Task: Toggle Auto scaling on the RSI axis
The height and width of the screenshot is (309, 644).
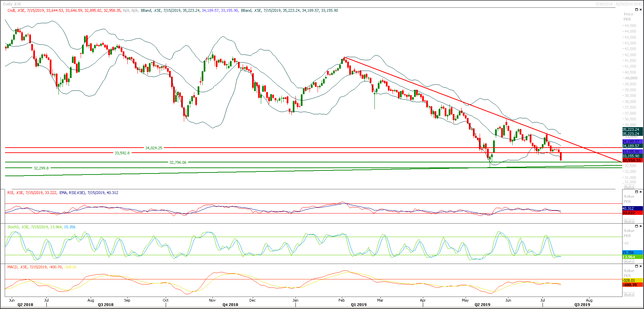Action: click(x=629, y=221)
